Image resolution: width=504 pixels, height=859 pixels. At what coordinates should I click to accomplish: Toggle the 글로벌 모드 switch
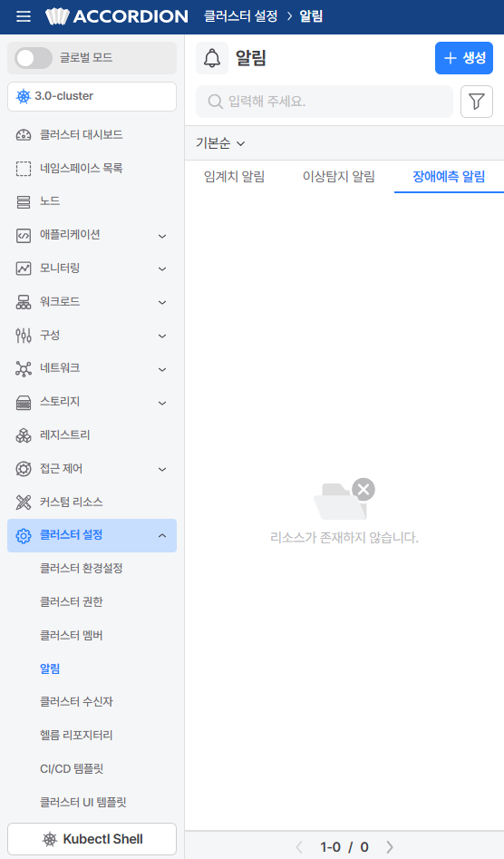click(x=34, y=58)
